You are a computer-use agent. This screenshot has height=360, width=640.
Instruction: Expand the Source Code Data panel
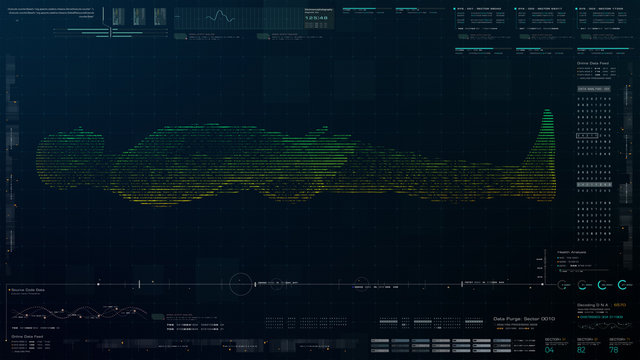click(28, 290)
